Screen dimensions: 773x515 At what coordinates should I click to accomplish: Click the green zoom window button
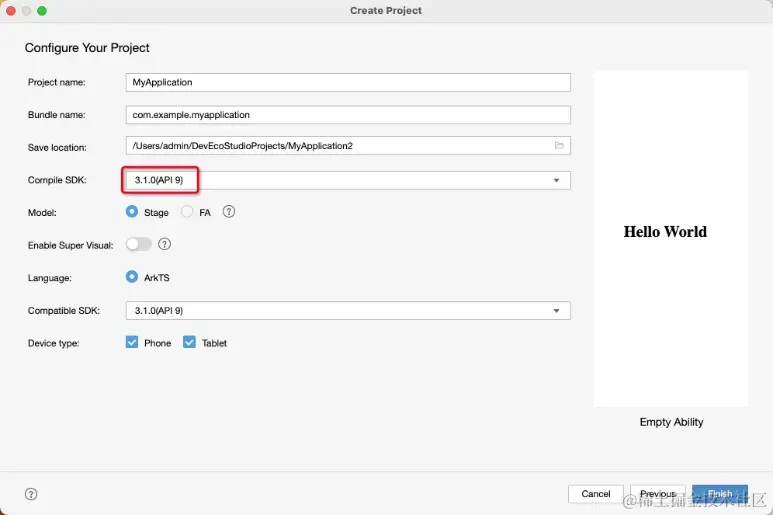42,10
